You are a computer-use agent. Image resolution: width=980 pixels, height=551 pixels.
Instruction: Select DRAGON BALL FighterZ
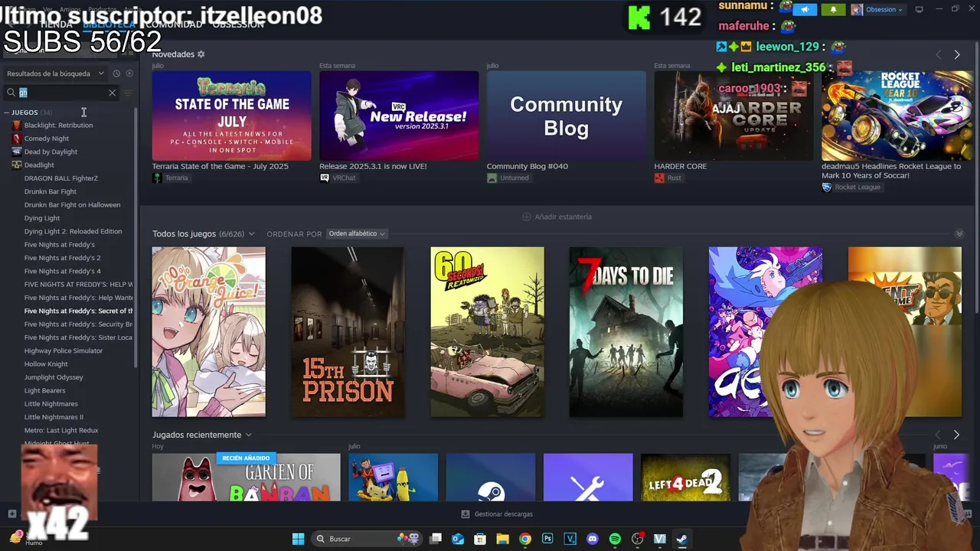click(60, 178)
